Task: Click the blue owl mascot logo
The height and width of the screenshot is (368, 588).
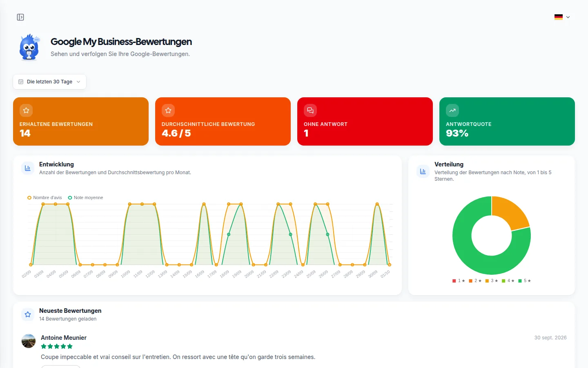Action: 29,47
